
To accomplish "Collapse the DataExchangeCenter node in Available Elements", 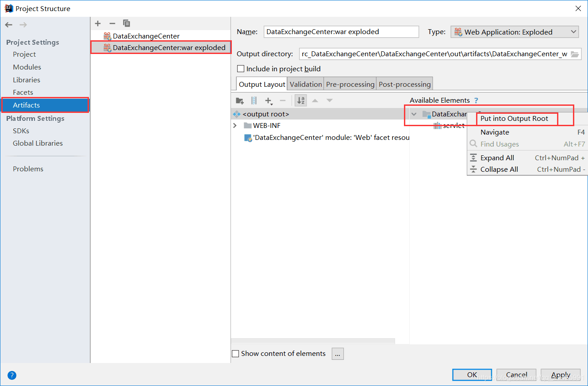I will [x=414, y=114].
